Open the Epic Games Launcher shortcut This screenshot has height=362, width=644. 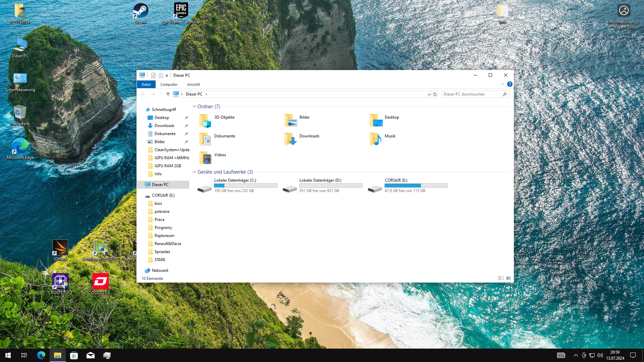click(x=181, y=13)
